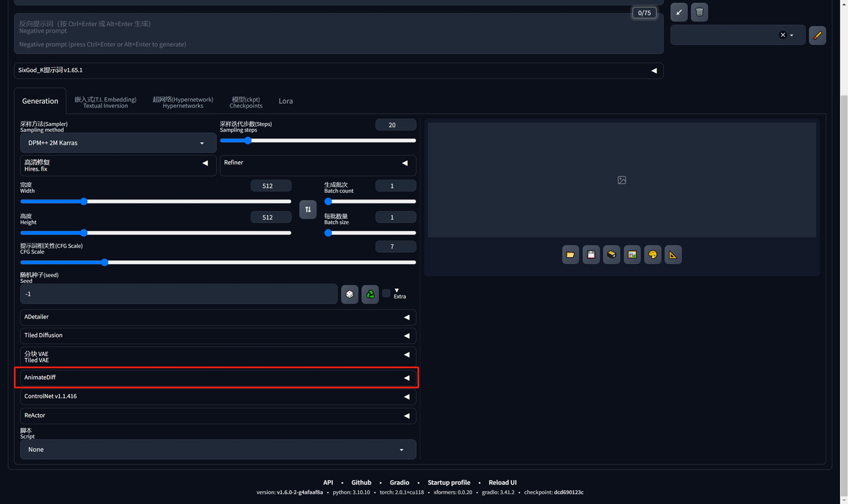Click the palette send-to-inpaint icon
Screen dimensions: 848x504
652,255
